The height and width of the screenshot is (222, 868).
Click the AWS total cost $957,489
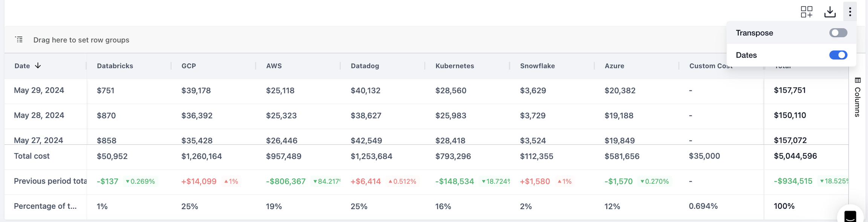284,156
